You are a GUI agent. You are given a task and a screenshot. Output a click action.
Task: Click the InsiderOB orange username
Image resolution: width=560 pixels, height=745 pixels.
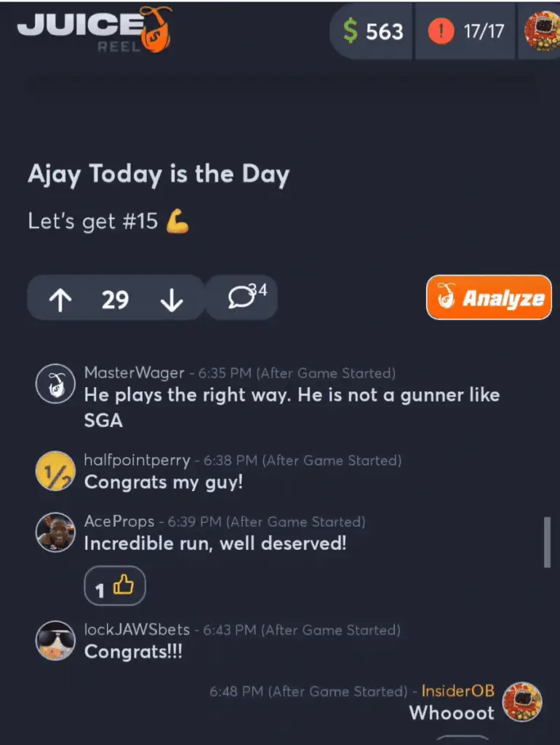[458, 690]
